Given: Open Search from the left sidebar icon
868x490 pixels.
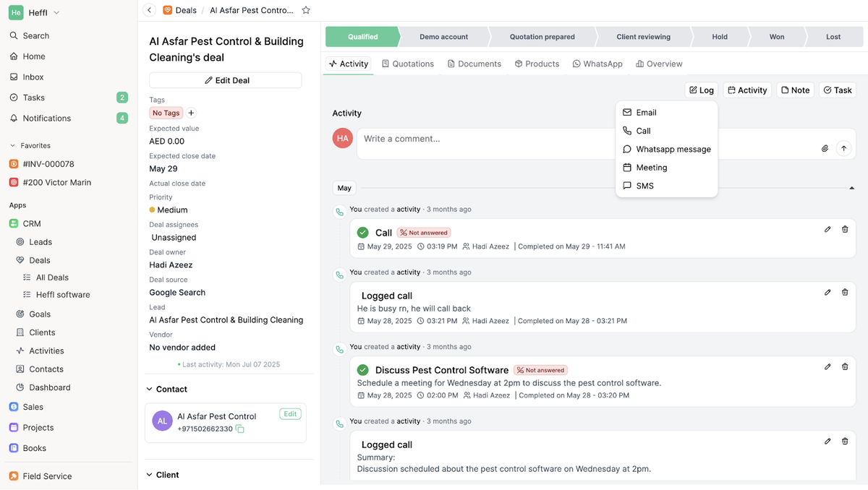Looking at the screenshot, I should [13, 35].
